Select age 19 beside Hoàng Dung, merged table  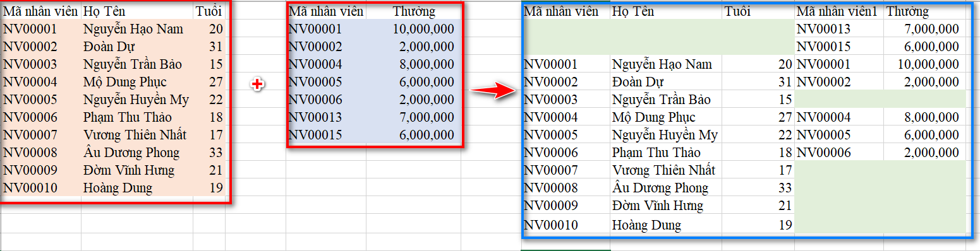(785, 225)
